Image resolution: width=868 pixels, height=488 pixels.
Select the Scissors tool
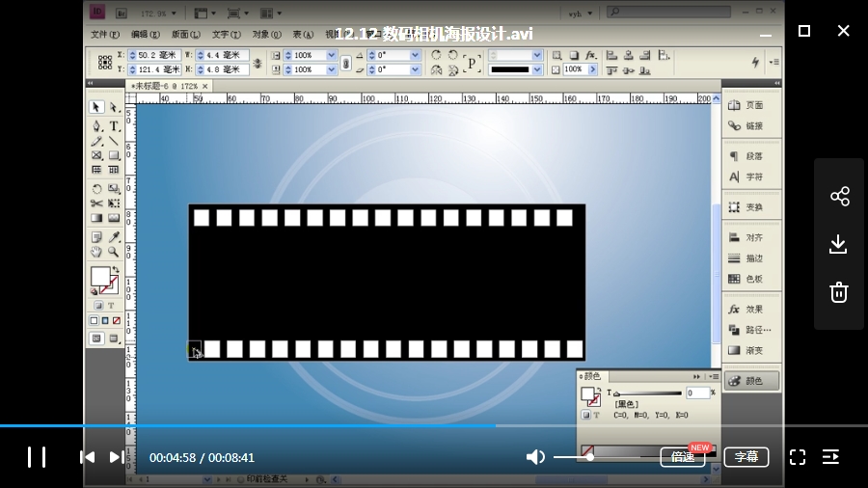point(96,203)
